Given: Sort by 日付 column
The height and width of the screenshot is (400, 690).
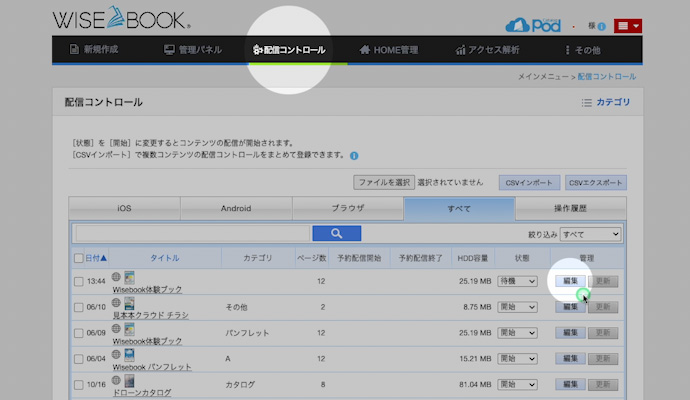Looking at the screenshot, I should pos(96,258).
